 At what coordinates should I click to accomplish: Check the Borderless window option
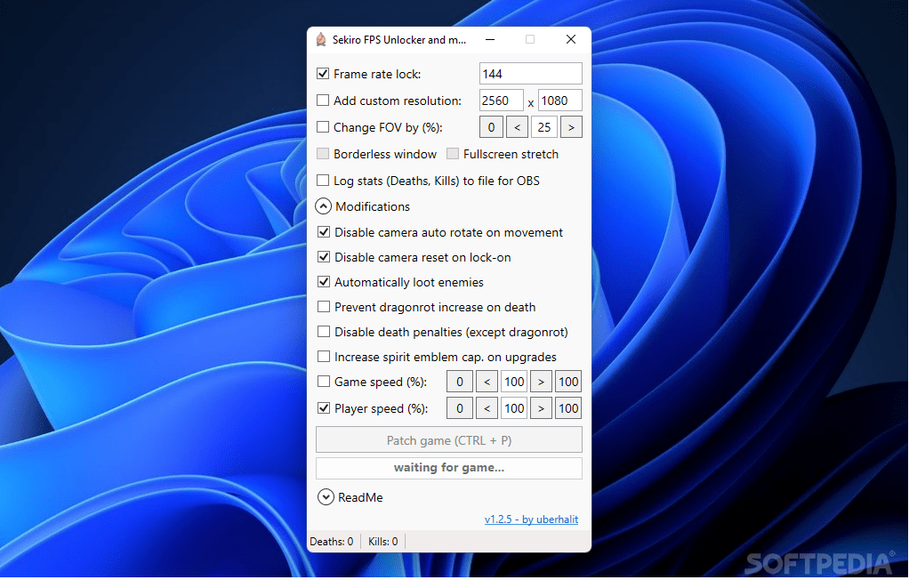[x=323, y=154]
